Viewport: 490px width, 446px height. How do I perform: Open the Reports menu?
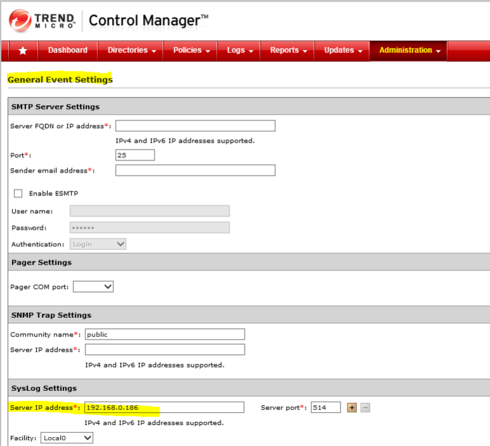pyautogui.click(x=288, y=50)
